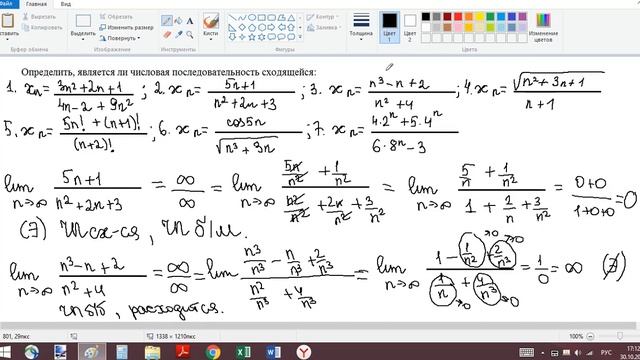Image resolution: width=640 pixels, height=360 pixels.
Task: Pick the purple color swatch
Action: [x=522, y=17]
